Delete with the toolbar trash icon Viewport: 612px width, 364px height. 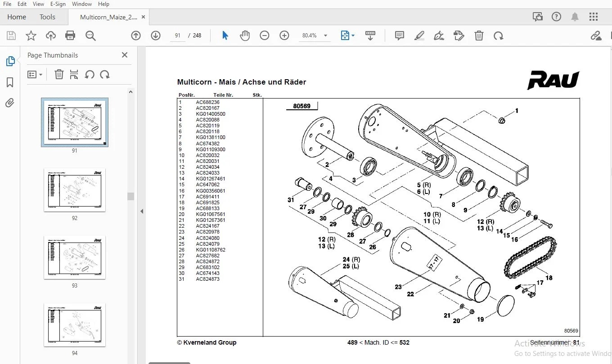pyautogui.click(x=479, y=36)
